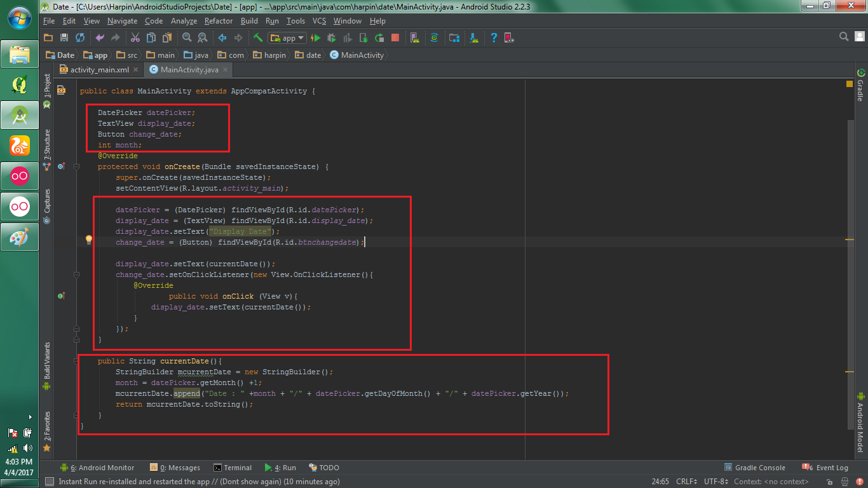Open the app run configuration dropdown
The width and height of the screenshot is (868, 488).
(287, 38)
